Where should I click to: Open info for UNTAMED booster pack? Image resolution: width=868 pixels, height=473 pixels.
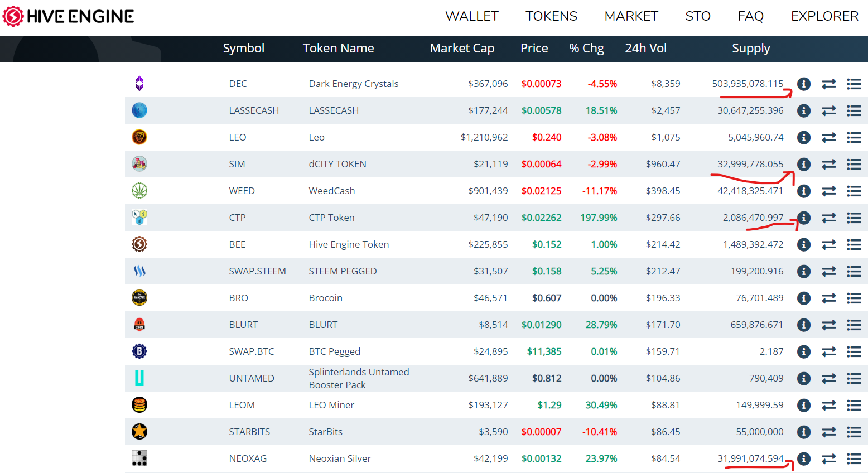click(803, 378)
